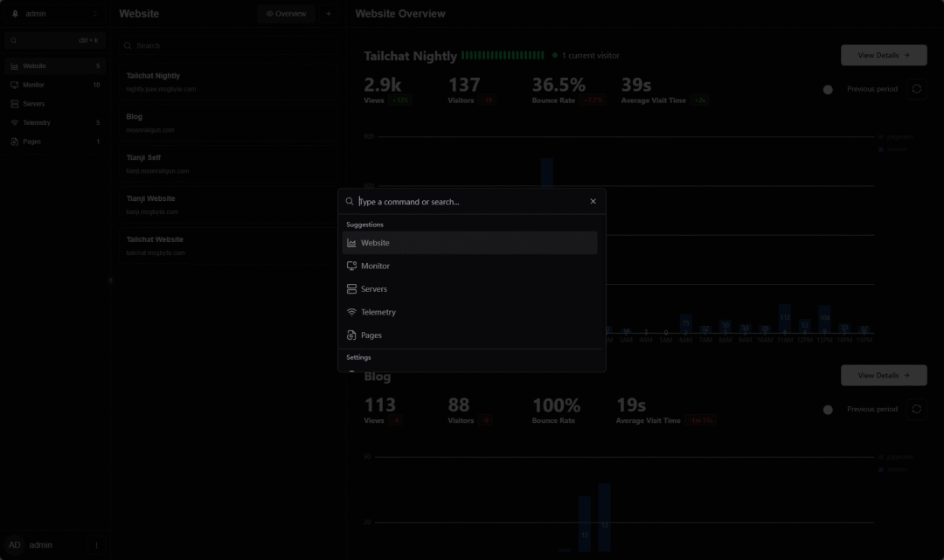Click the AD user avatar
This screenshot has height=560, width=944.
click(x=15, y=545)
